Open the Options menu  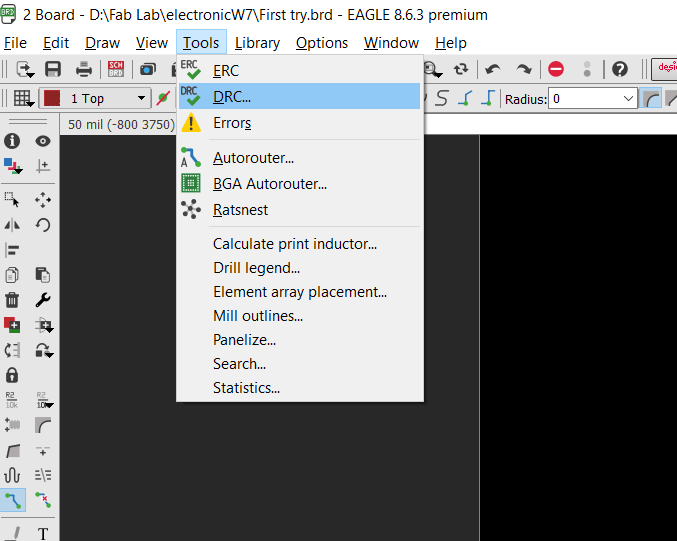(x=322, y=43)
